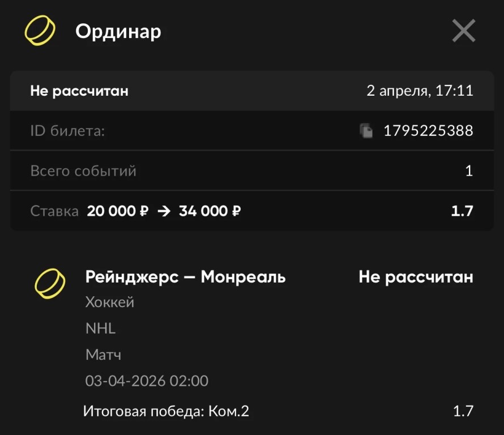Viewport: 504px width, 435px height.
Task: Click the ID билета label
Action: (68, 131)
